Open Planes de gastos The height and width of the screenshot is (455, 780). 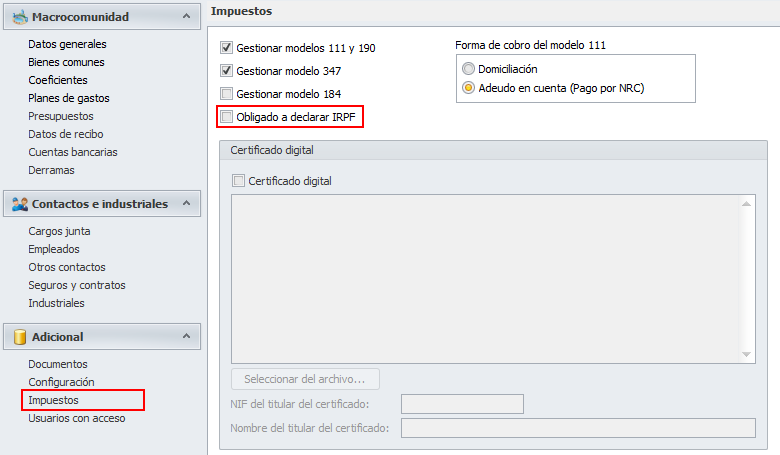click(x=69, y=98)
